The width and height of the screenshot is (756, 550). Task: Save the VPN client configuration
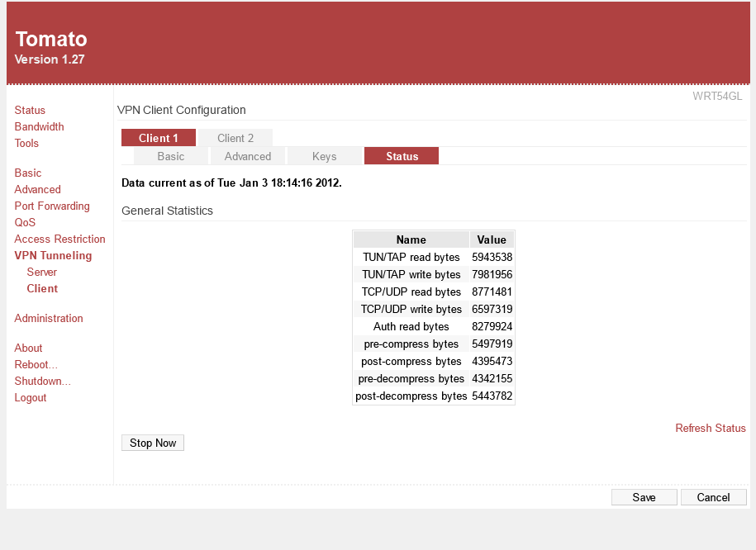pyautogui.click(x=644, y=497)
